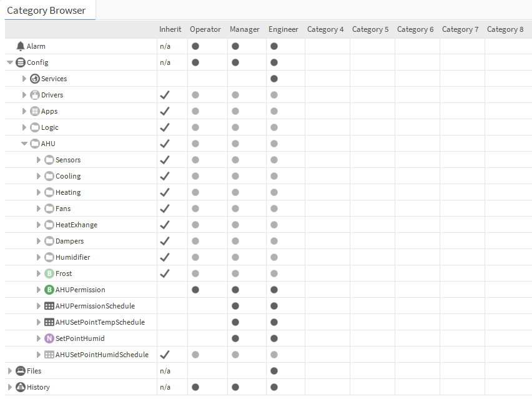This screenshot has height=399, width=532.
Task: Click the AHUPermissionSchedule schedule icon
Action: 49,305
